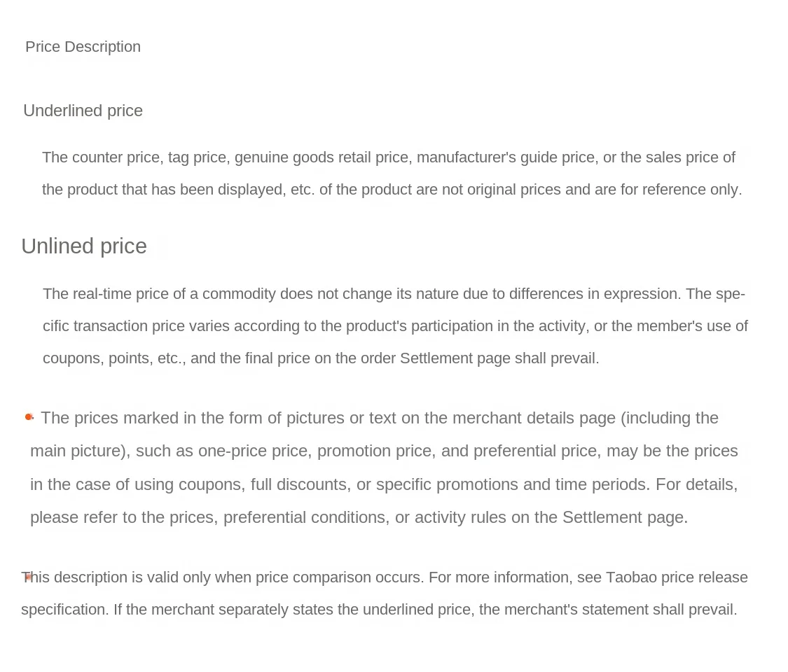Image resolution: width=788 pixels, height=672 pixels.
Task: Click the orange marker beside 'This description is valid'
Action: 28,577
